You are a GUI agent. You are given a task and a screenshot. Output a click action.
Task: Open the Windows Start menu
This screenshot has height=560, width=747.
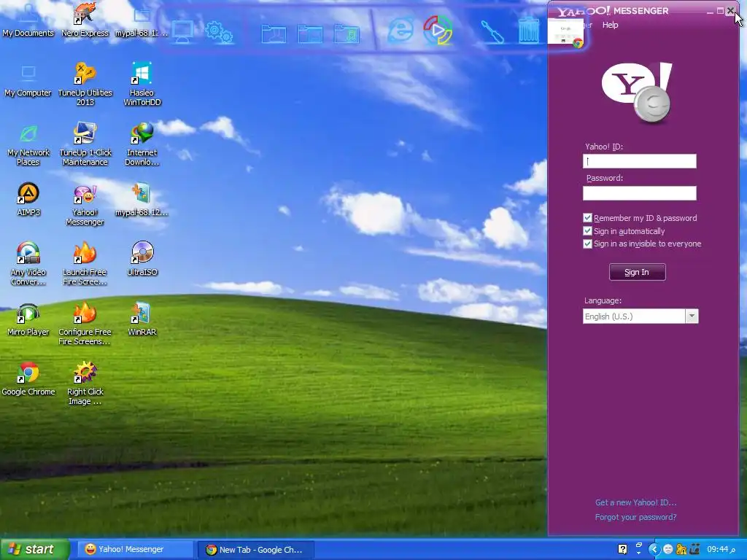tap(34, 549)
